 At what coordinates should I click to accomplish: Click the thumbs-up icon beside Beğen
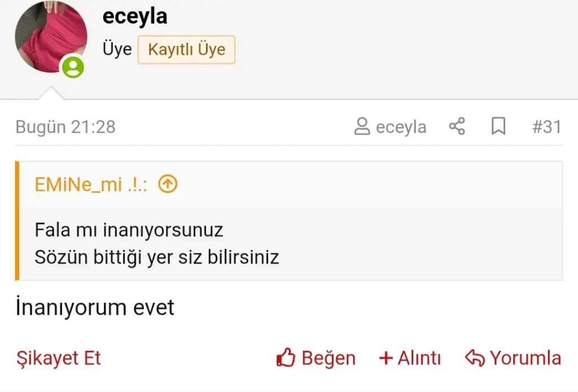point(286,358)
